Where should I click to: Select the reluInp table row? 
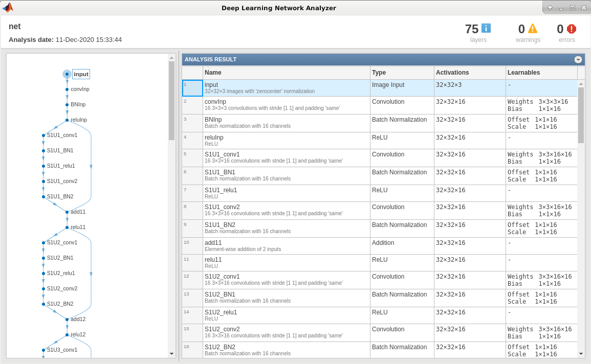[x=380, y=141]
